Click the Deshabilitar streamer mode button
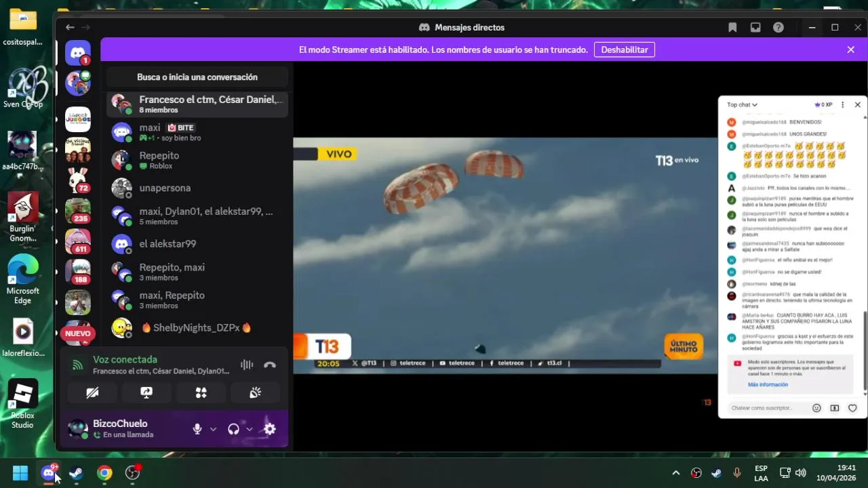Viewport: 868px width, 488px height. pyautogui.click(x=625, y=49)
